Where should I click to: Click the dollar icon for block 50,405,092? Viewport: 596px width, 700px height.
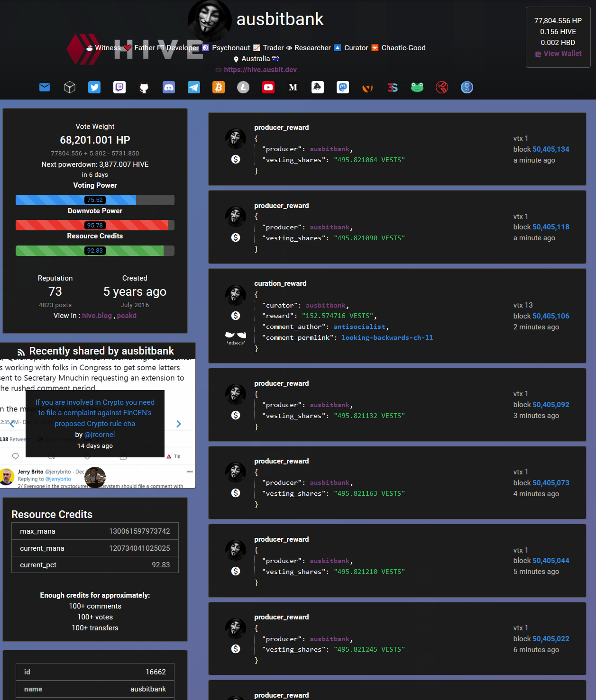click(236, 415)
